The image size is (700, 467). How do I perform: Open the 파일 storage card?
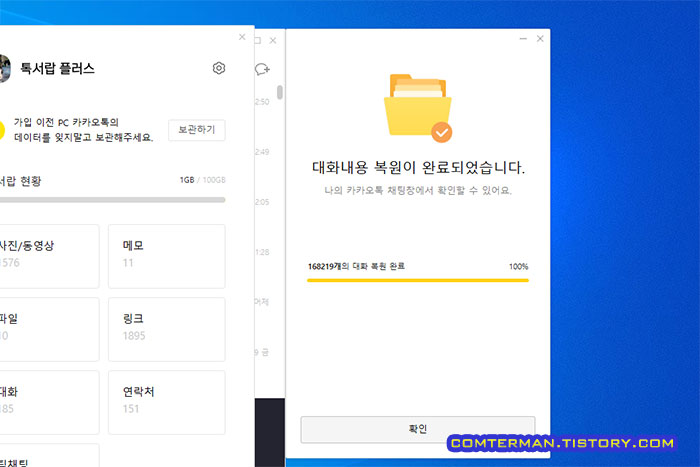49,329
